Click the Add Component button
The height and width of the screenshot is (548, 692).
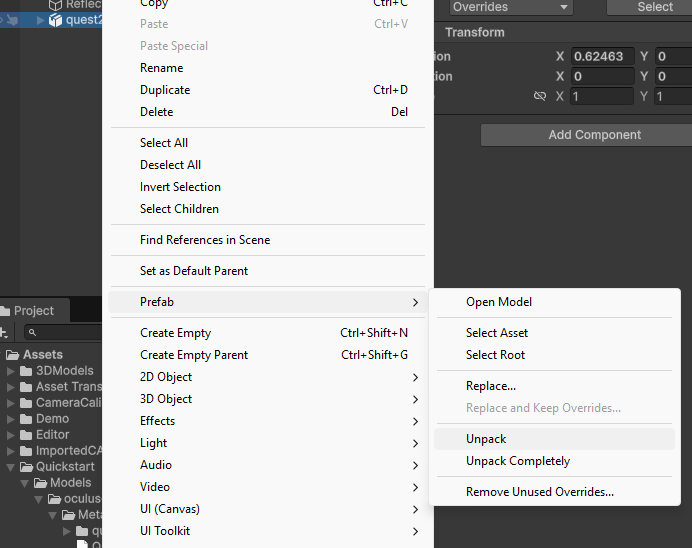click(587, 135)
